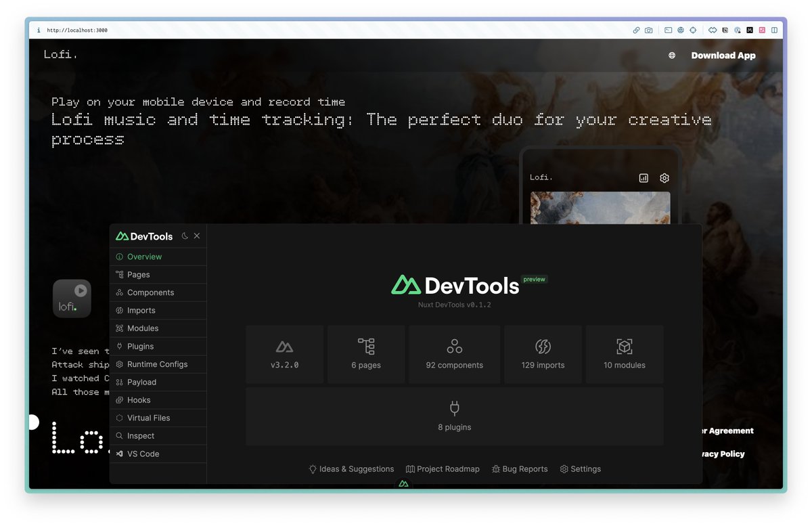Open the Project Roadmap link
This screenshot has height=526, width=812.
pos(443,469)
